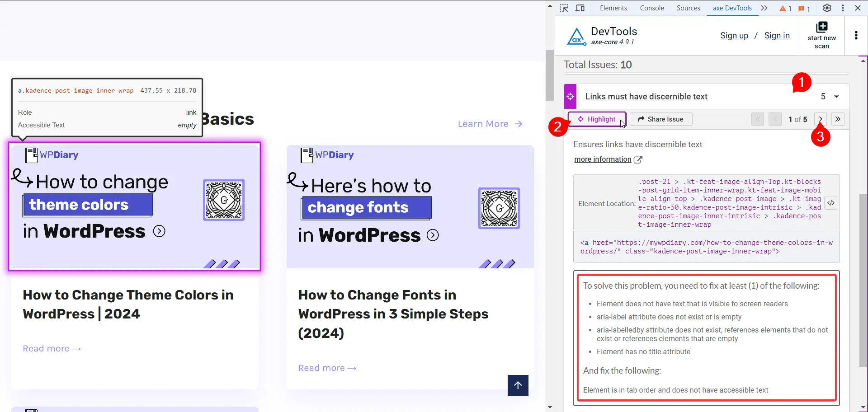Click the axe DevTools logo

click(x=577, y=37)
